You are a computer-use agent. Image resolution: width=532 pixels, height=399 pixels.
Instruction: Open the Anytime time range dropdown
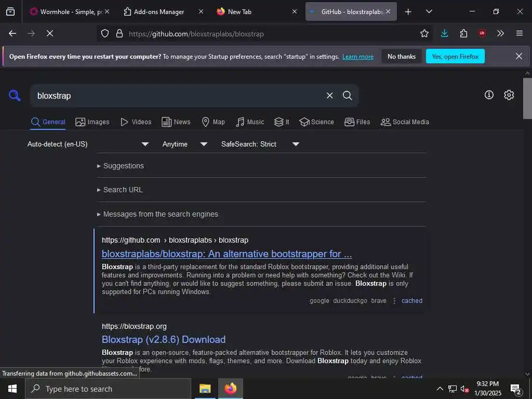coord(185,144)
